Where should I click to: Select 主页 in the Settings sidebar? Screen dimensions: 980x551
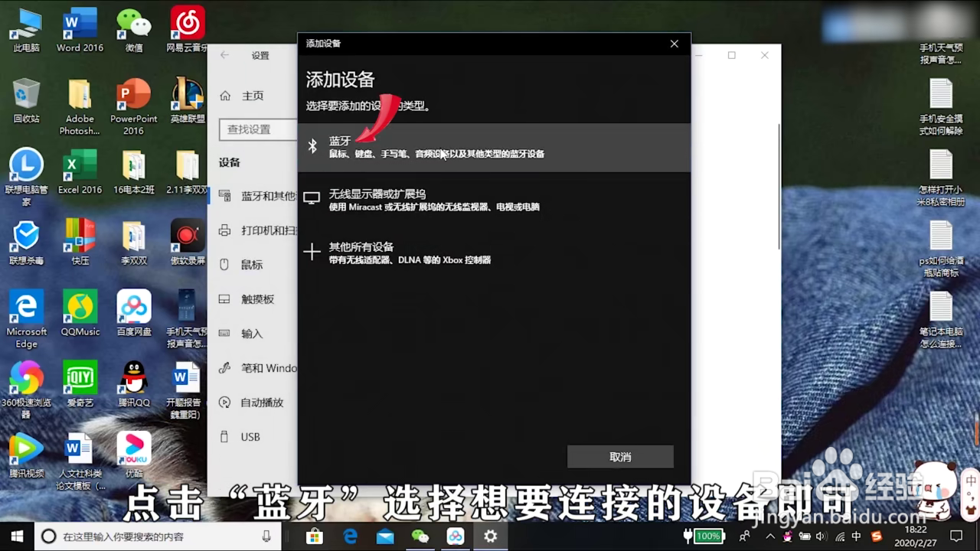[253, 95]
